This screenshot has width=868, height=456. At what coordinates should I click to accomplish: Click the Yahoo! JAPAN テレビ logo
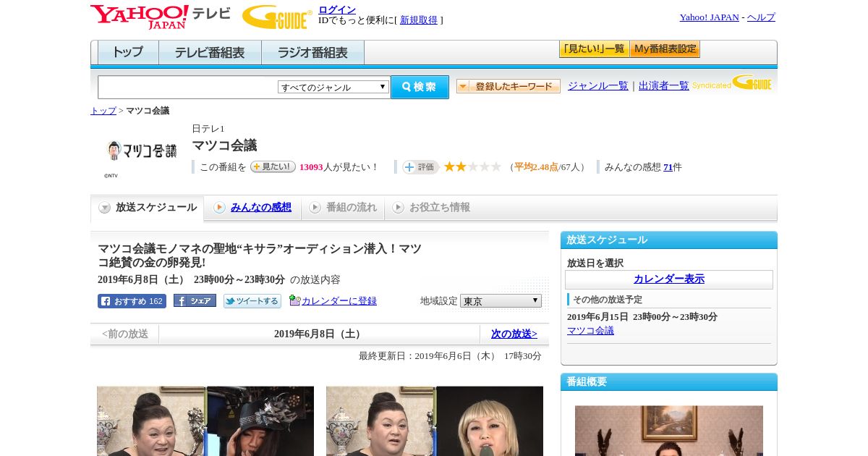[x=161, y=16]
